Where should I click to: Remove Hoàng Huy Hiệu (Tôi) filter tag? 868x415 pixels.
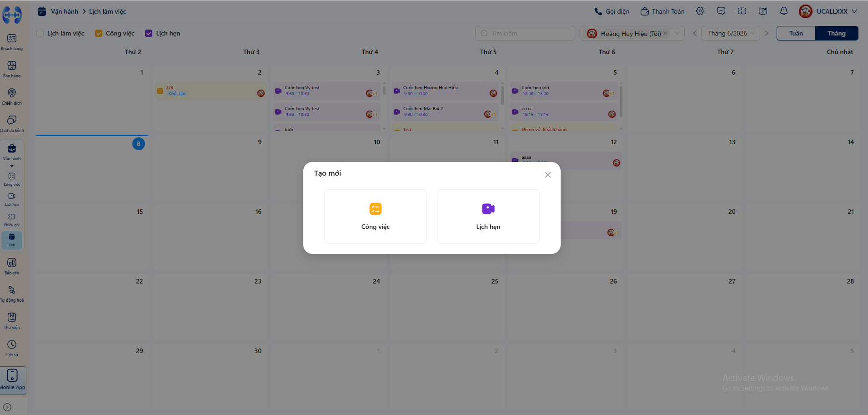[x=665, y=33]
